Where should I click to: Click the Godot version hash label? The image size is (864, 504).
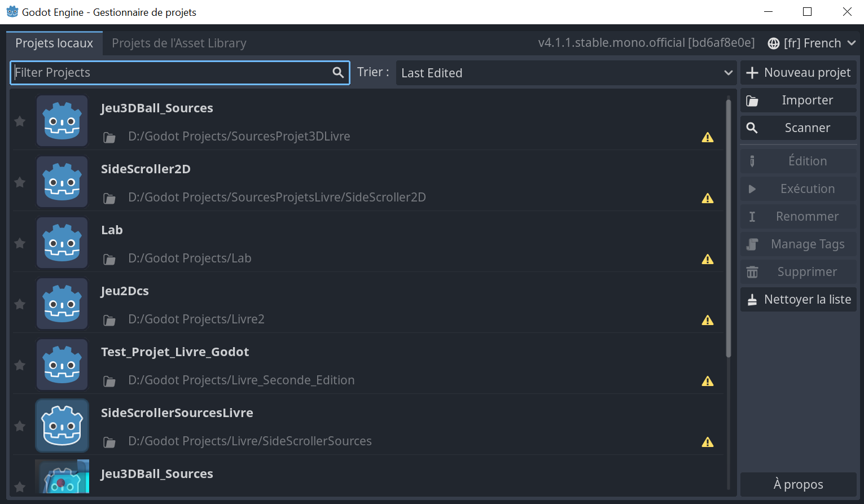(646, 43)
